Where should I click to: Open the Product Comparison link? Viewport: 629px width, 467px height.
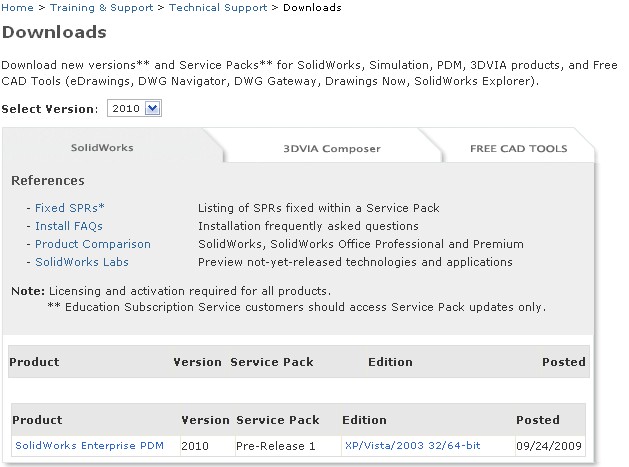click(x=93, y=244)
